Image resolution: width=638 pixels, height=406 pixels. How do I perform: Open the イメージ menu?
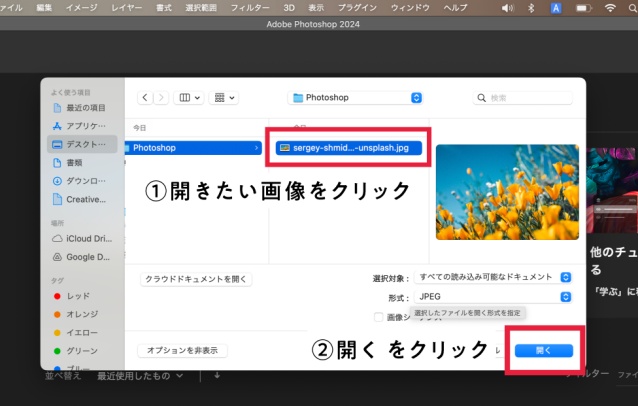coord(82,7)
